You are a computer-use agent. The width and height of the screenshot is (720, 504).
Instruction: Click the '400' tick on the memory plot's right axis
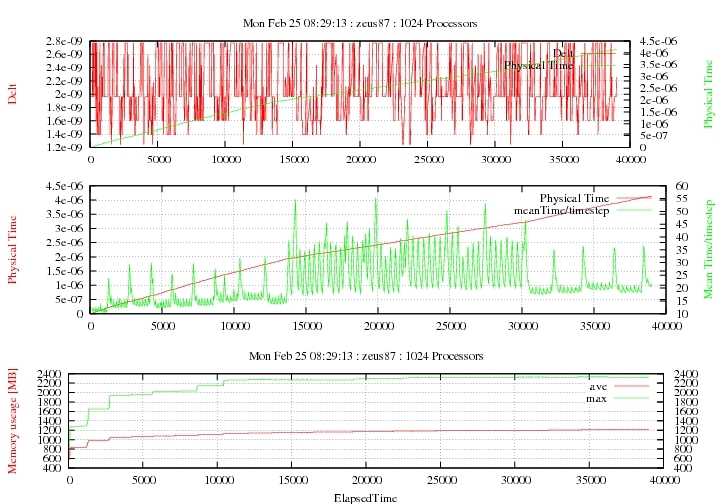[682, 468]
